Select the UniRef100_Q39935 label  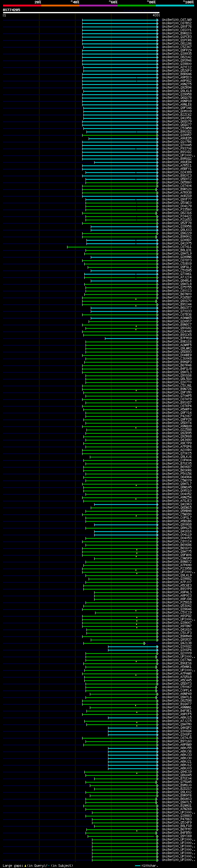[177, 54]
